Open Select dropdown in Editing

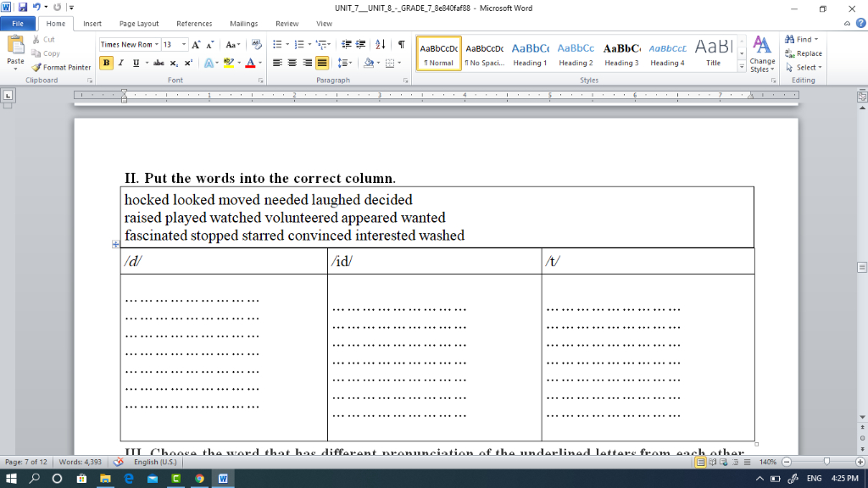(804, 68)
